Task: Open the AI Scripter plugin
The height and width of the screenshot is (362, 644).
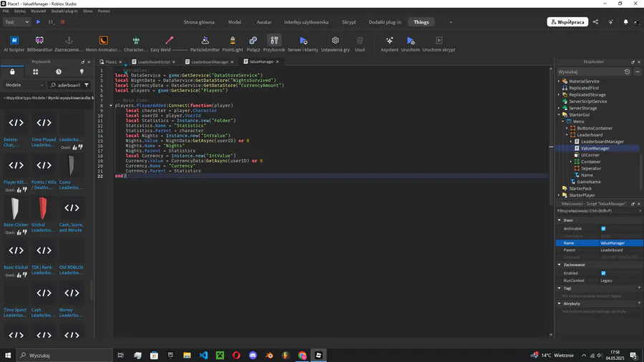Action: 14,44
